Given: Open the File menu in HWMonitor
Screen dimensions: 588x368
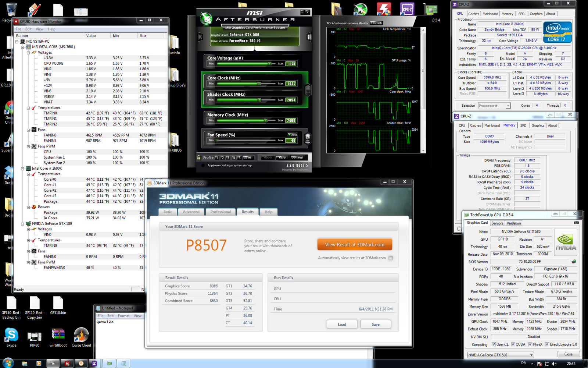Looking at the screenshot, I should (18, 29).
